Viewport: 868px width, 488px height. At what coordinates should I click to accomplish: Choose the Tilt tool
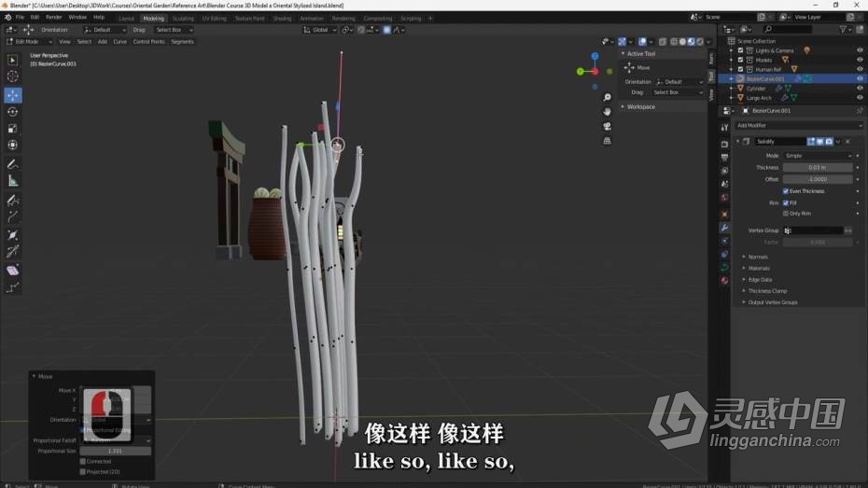coord(13,252)
